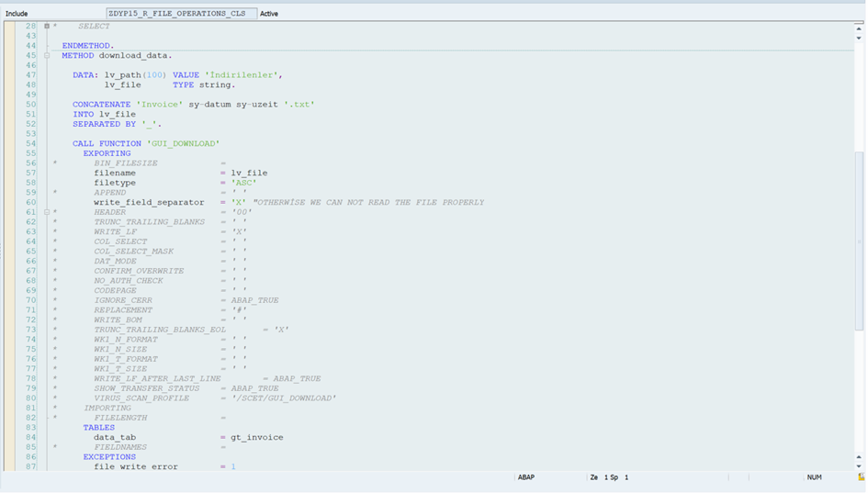Screen dimensions: 868x493
Task: Click the write_field_separator parameter on line 60
Action: 149,202
